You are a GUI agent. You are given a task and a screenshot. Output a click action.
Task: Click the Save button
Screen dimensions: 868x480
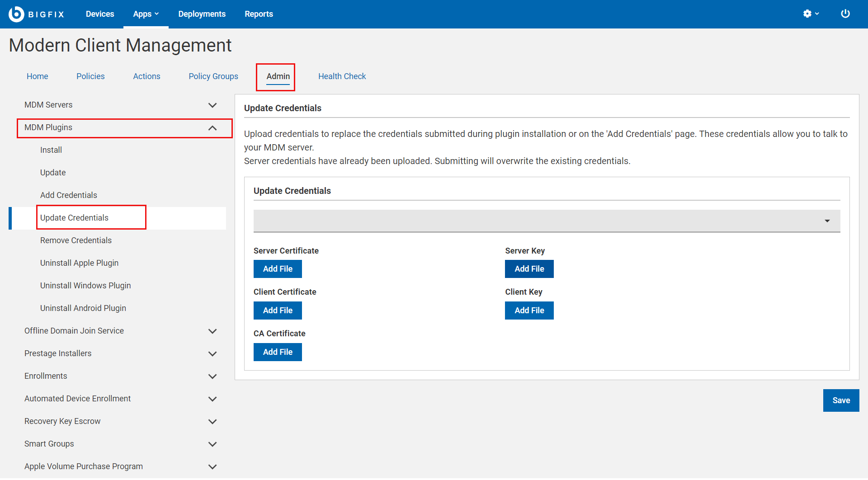point(840,400)
